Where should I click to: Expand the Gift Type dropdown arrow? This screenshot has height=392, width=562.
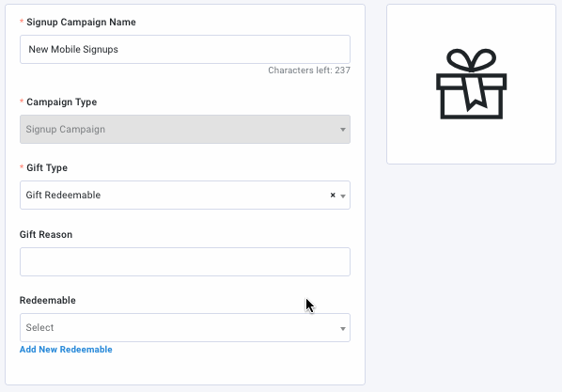(343, 196)
